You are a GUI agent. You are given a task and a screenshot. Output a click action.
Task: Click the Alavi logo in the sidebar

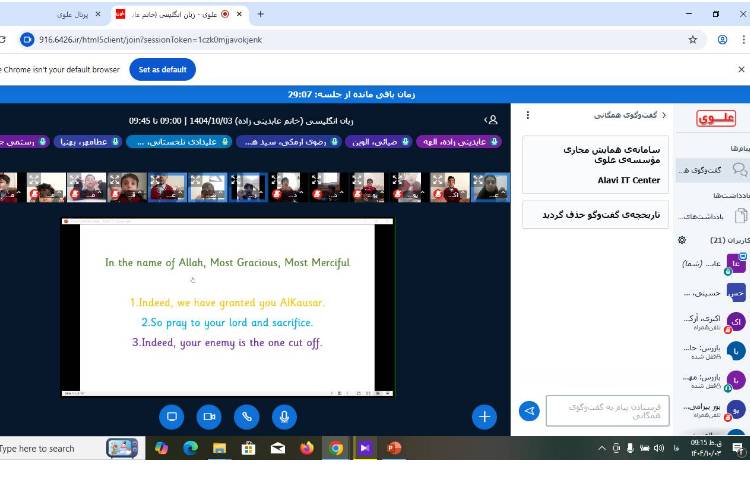coord(716,118)
